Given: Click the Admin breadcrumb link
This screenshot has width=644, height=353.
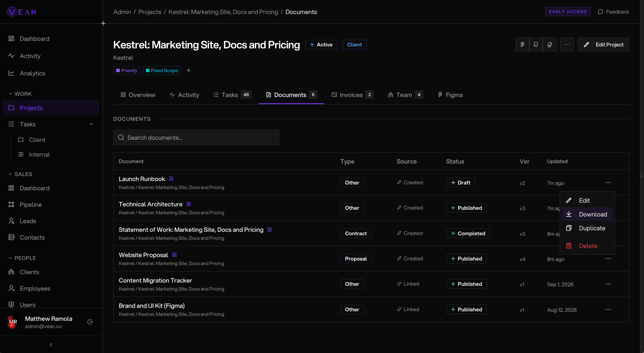Looking at the screenshot, I should 122,12.
